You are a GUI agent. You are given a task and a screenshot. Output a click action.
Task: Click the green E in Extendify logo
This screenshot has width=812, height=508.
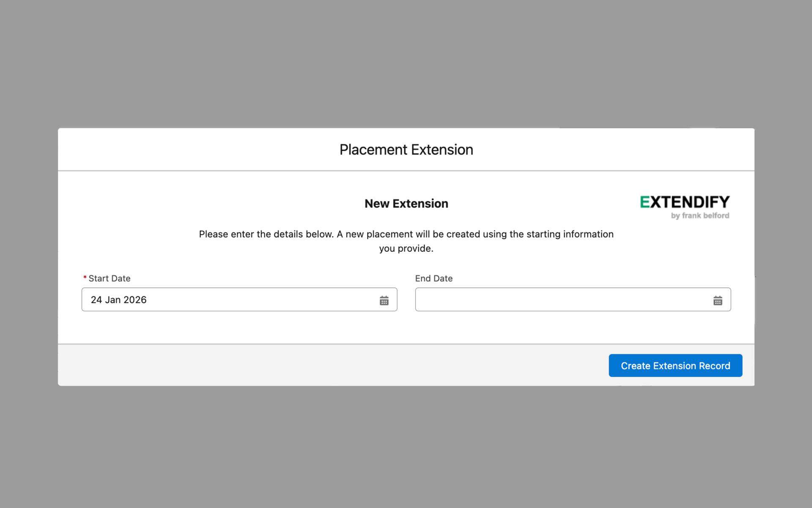(x=645, y=202)
